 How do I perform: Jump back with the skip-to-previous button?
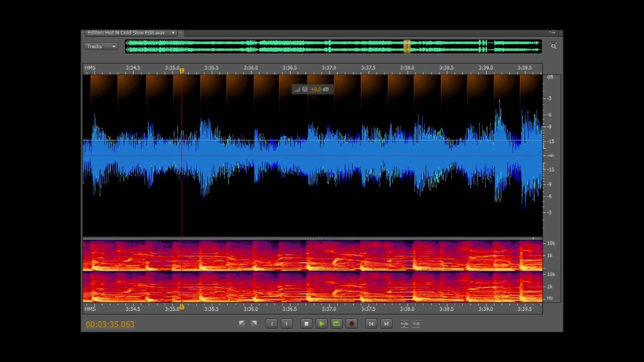[x=371, y=324]
